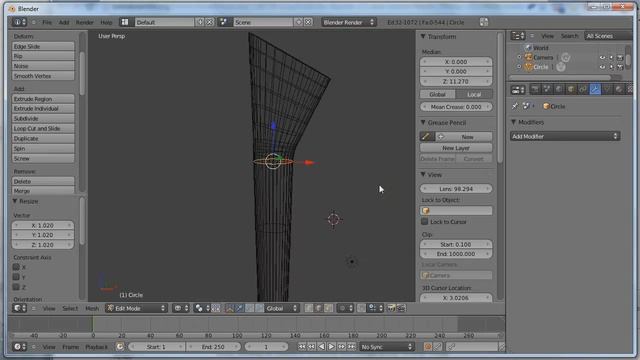Open the Object properties tab
This screenshot has height=360, width=640.
click(x=571, y=89)
